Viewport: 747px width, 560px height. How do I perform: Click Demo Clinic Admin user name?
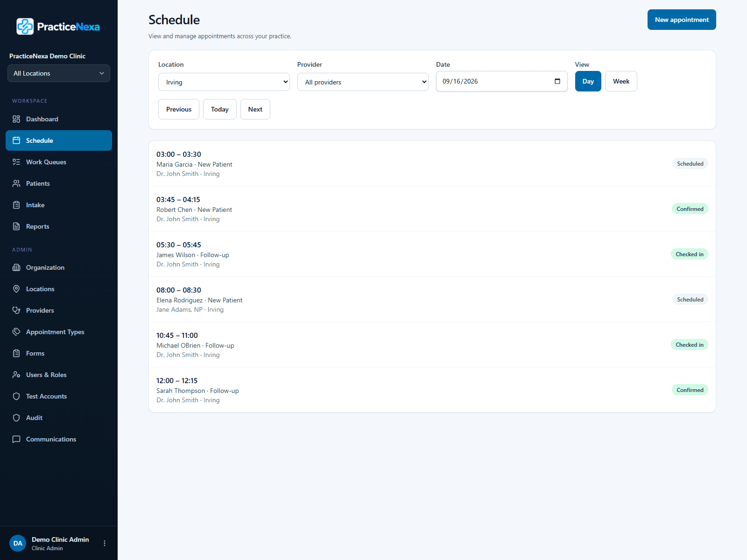point(60,539)
